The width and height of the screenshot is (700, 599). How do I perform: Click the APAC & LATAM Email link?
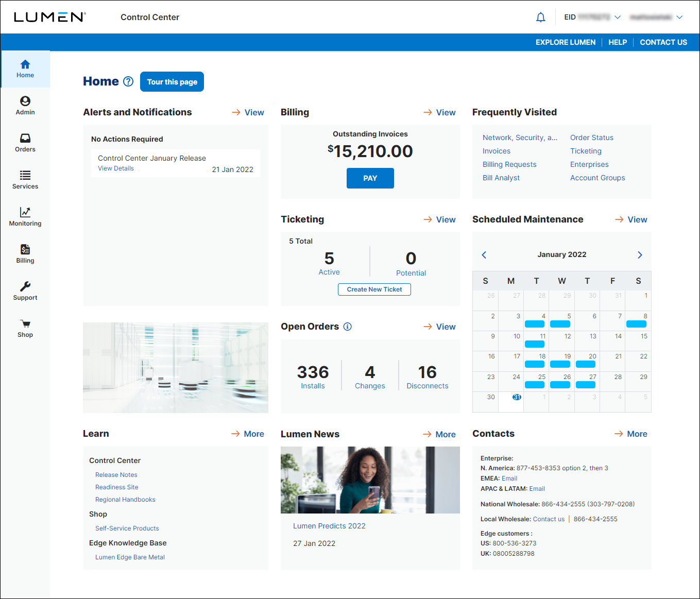coord(537,489)
